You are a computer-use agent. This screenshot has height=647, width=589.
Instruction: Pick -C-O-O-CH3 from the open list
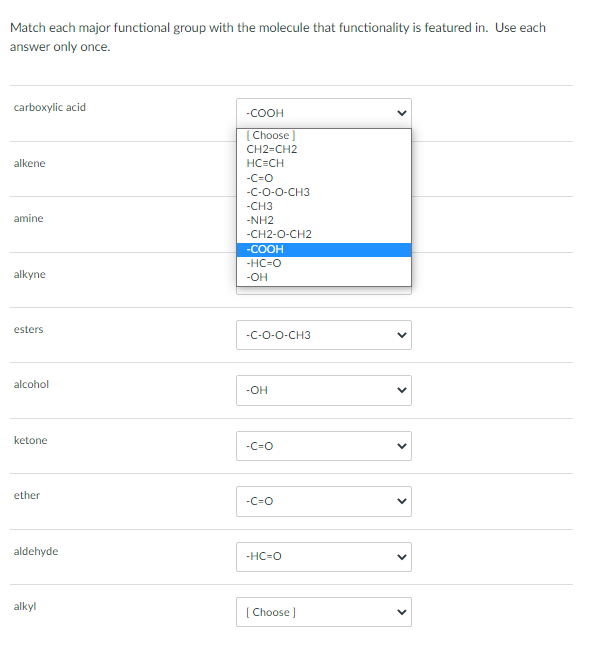(324, 192)
